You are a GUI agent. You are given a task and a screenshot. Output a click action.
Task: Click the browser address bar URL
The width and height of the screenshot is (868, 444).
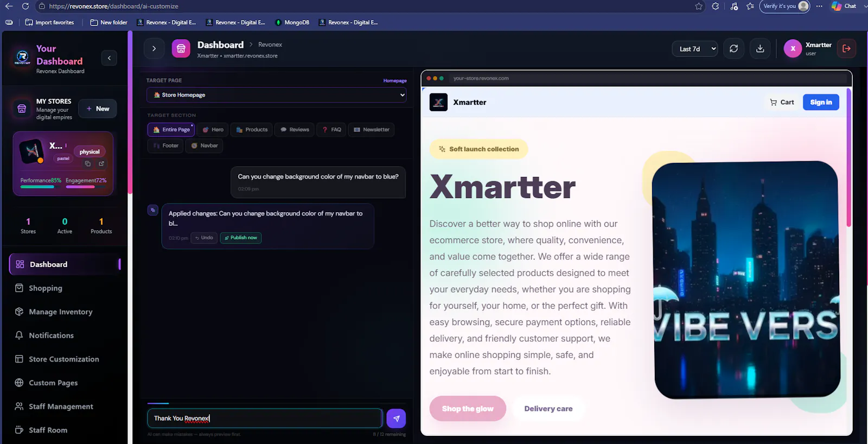click(113, 7)
